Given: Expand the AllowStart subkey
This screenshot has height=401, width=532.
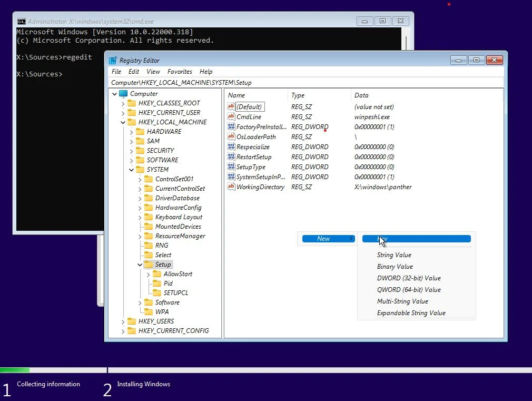Looking at the screenshot, I should (x=148, y=275).
